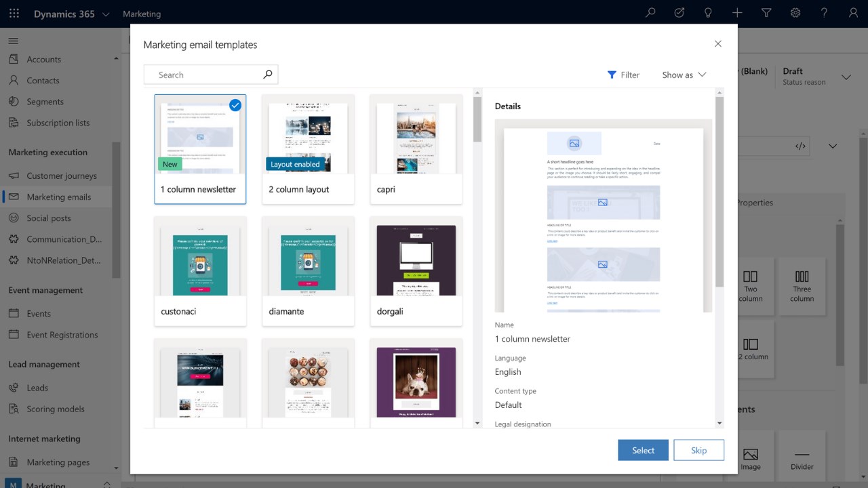Open Marketing pages in the sidebar
This screenshot has height=488, width=868.
pyautogui.click(x=58, y=462)
